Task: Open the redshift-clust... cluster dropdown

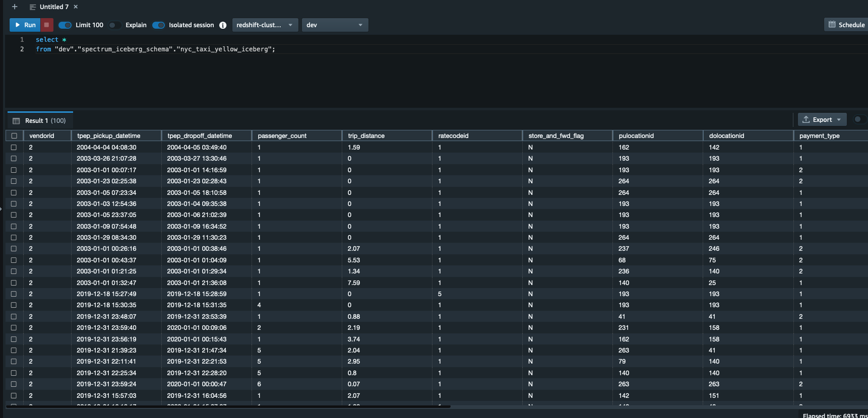Action: pyautogui.click(x=265, y=25)
